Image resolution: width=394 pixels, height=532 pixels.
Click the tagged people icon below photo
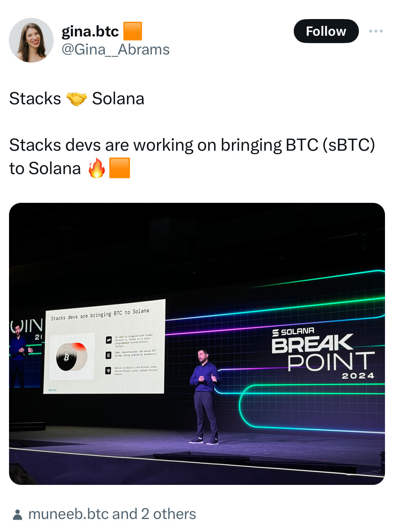pyautogui.click(x=17, y=514)
